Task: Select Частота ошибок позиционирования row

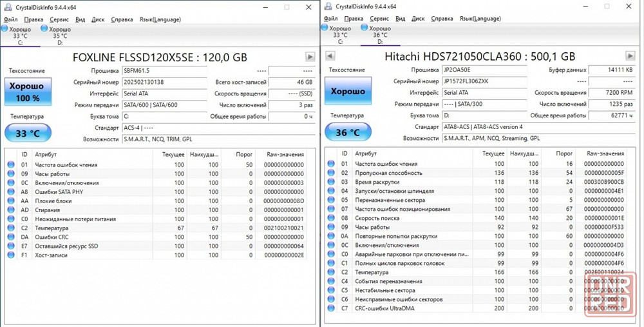Action: [x=476, y=210]
